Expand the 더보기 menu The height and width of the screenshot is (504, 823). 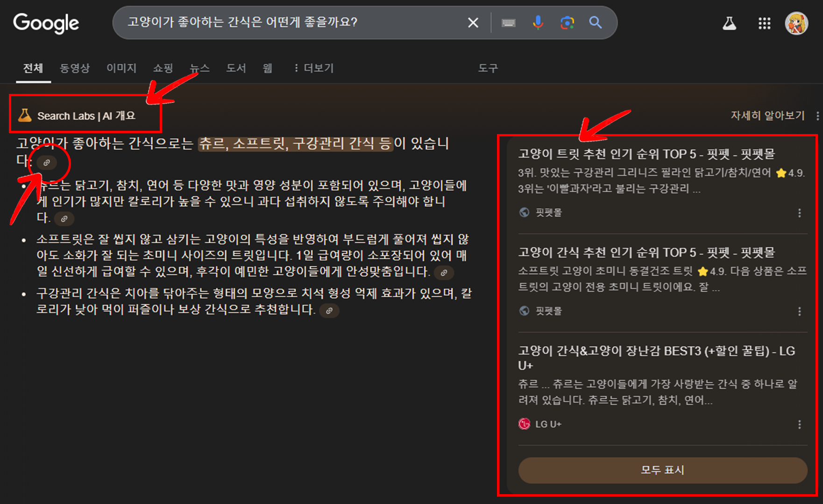[x=314, y=68]
